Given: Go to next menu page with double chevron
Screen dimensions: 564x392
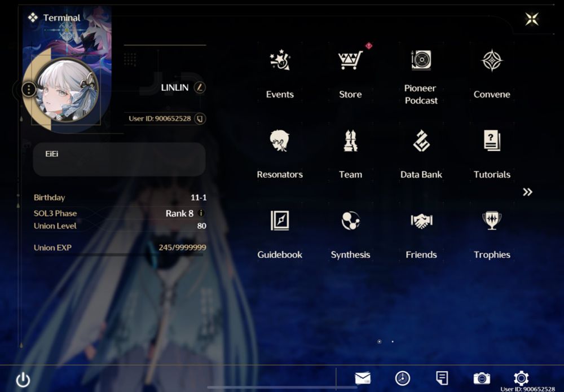Looking at the screenshot, I should pyautogui.click(x=527, y=192).
